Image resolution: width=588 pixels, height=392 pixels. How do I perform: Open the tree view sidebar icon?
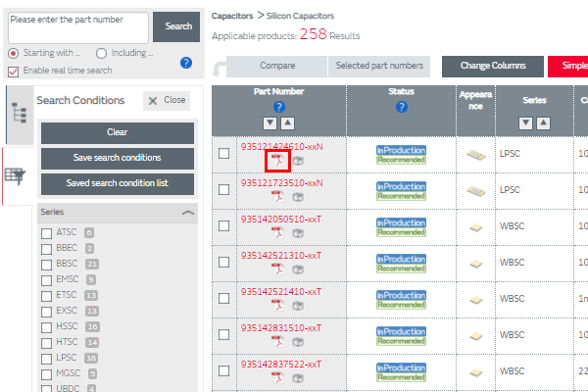click(18, 113)
